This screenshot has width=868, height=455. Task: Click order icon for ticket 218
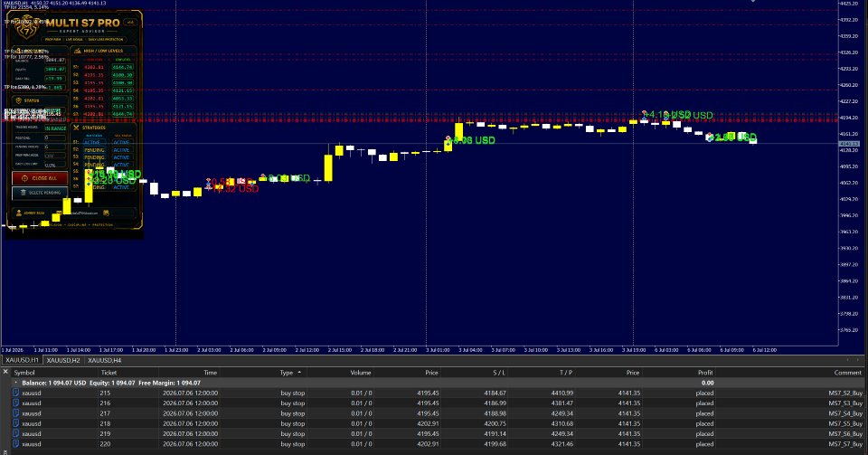click(16, 423)
